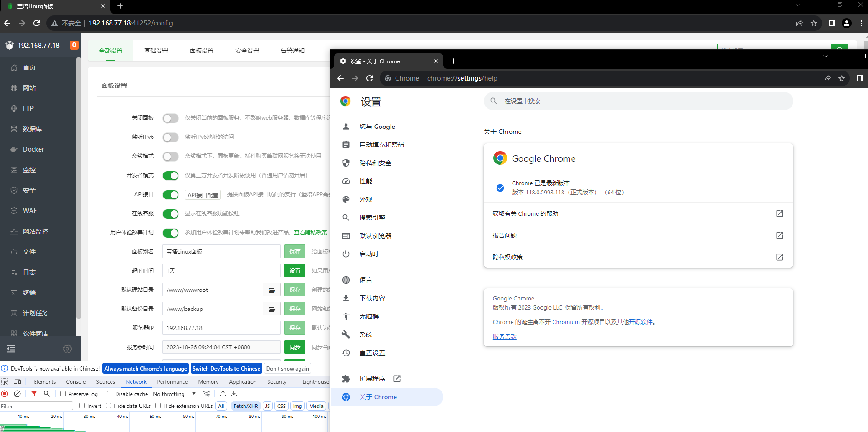
Task: Click the 面板别名 text field
Action: click(221, 251)
